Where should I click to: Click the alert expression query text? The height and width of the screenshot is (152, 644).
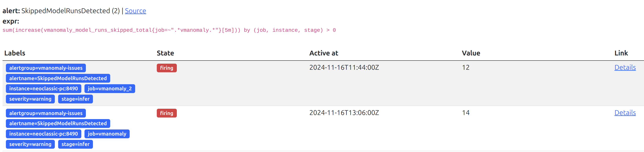[x=169, y=30]
